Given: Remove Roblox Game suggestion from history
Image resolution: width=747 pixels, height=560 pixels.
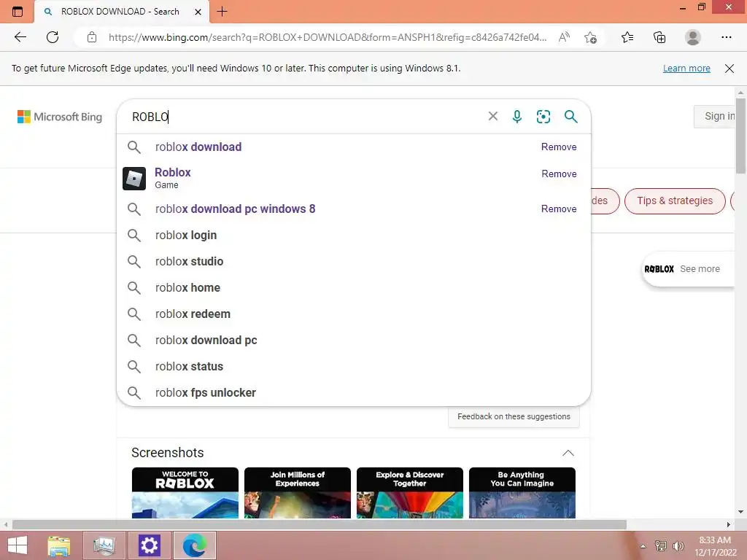Looking at the screenshot, I should click(x=559, y=174).
